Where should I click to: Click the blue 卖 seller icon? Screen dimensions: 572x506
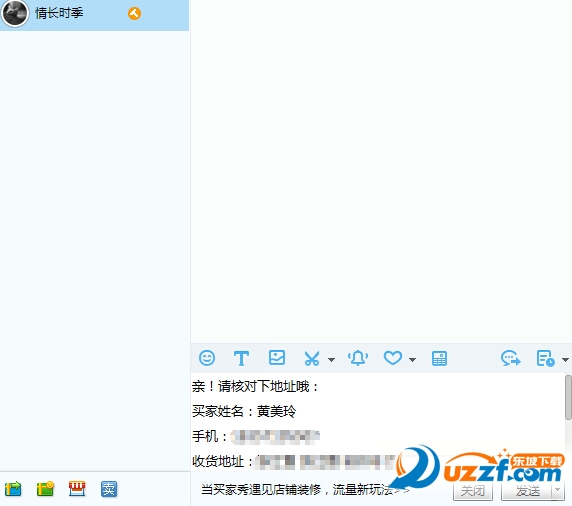pos(109,489)
